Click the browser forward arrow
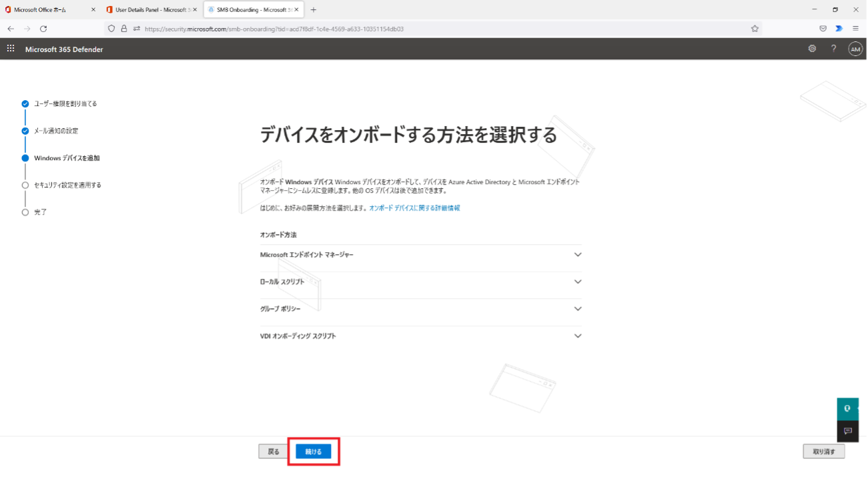The width and height of the screenshot is (868, 497). (x=27, y=29)
